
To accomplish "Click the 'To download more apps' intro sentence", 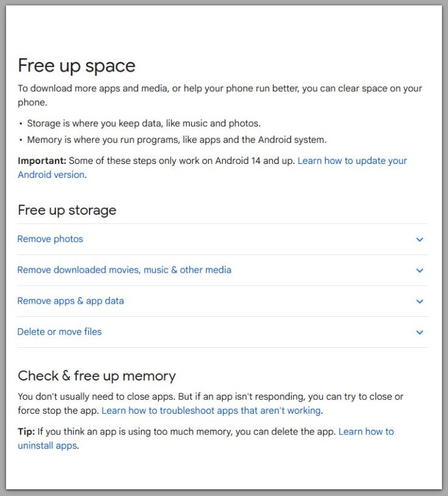I will [x=220, y=95].
